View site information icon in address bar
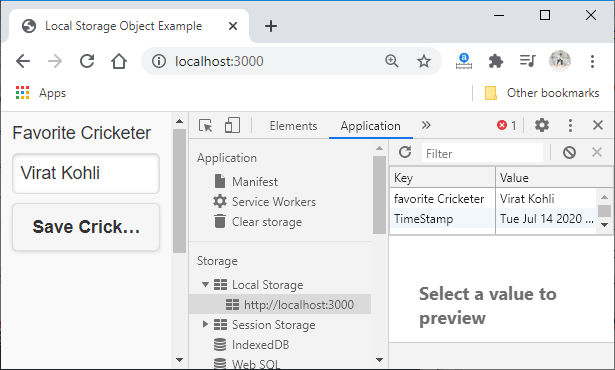This screenshot has width=615, height=370. (159, 61)
